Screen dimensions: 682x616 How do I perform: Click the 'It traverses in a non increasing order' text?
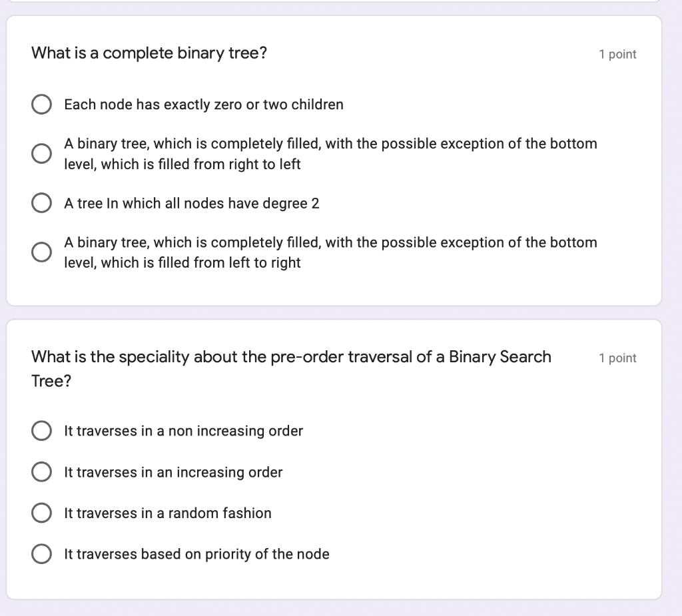[x=184, y=431]
